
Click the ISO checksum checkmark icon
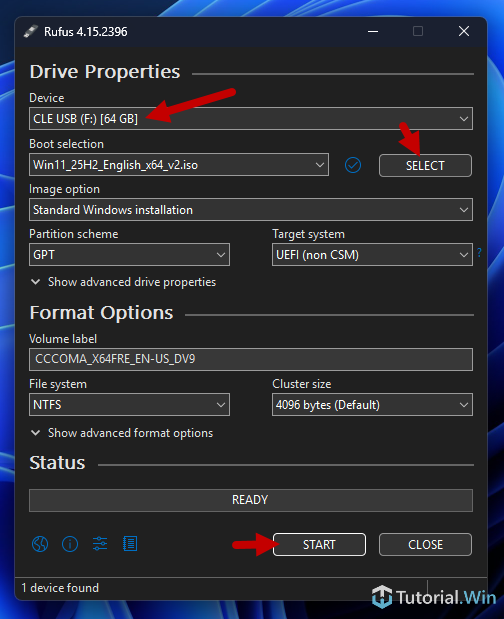[x=353, y=165]
